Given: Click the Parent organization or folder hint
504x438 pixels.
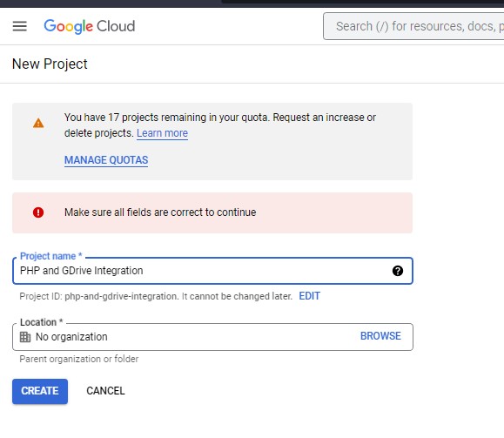Looking at the screenshot, I should tap(78, 359).
